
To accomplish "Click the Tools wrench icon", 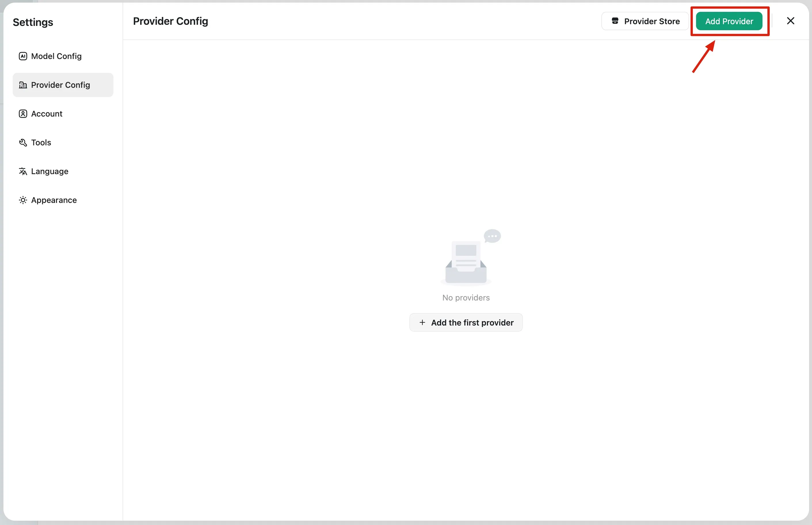I will coord(23,142).
